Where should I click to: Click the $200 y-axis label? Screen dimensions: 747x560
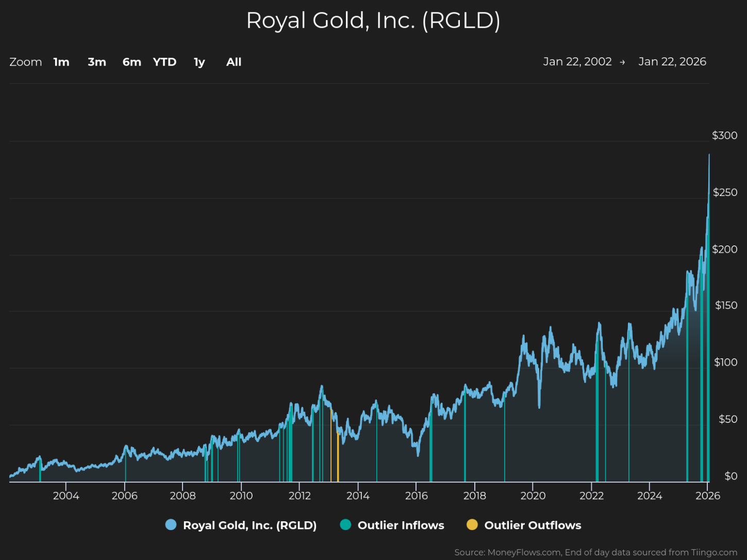(725, 249)
